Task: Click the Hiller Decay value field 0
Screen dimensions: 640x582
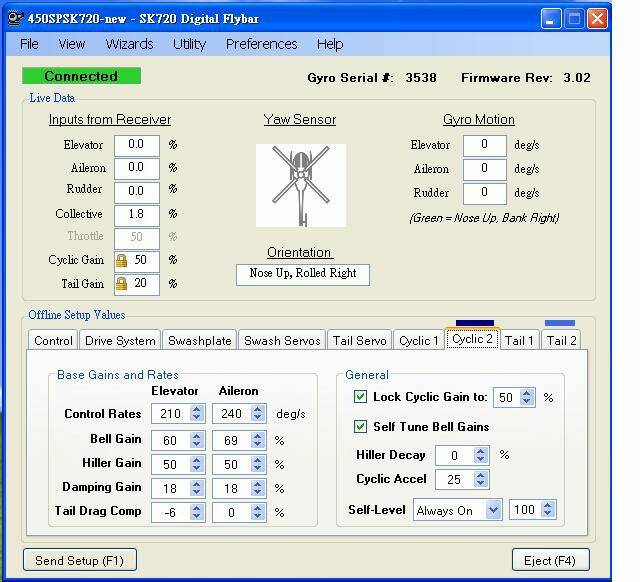Action: [x=462, y=455]
